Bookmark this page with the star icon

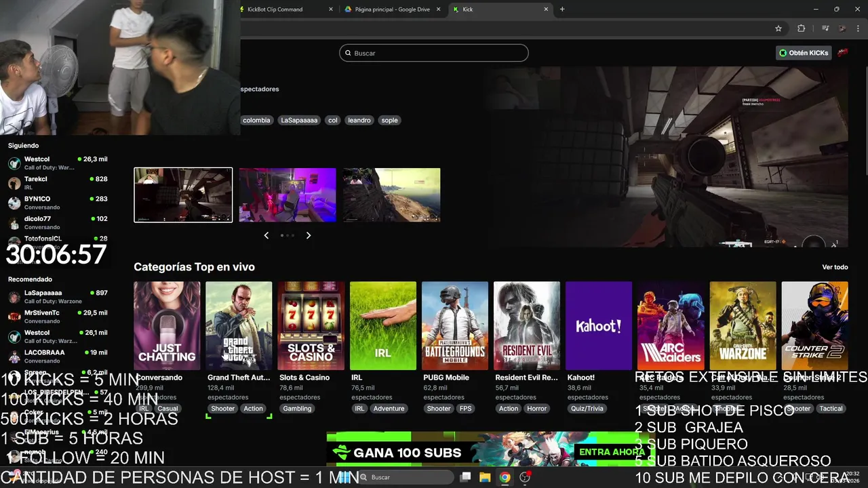point(778,28)
